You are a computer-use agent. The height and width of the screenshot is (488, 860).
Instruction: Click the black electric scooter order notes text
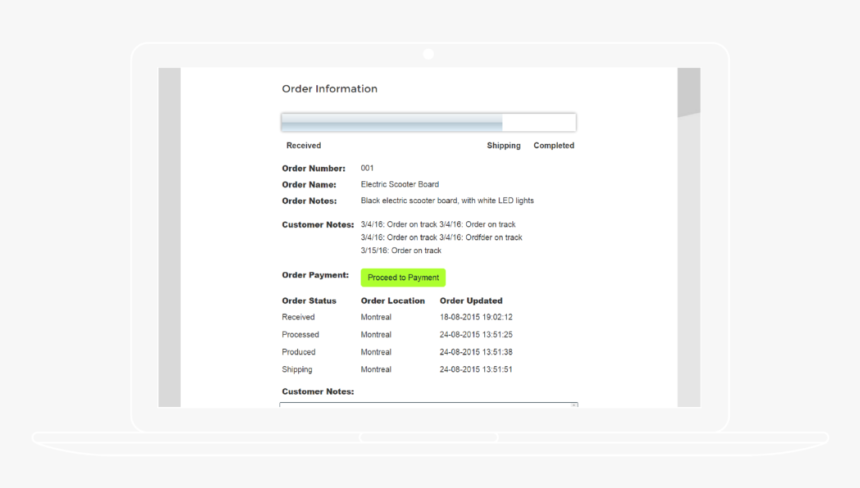point(446,201)
